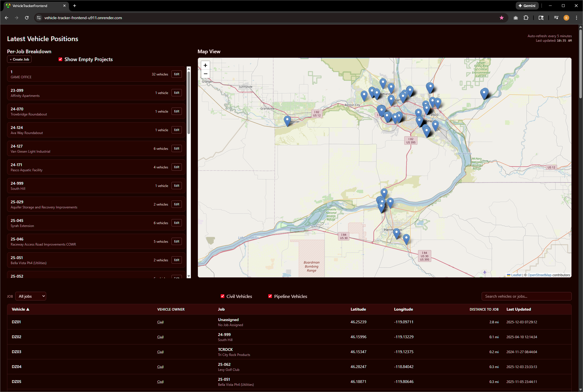Zoom in on the map with the plus control
This screenshot has height=392, width=583.
[x=205, y=65]
